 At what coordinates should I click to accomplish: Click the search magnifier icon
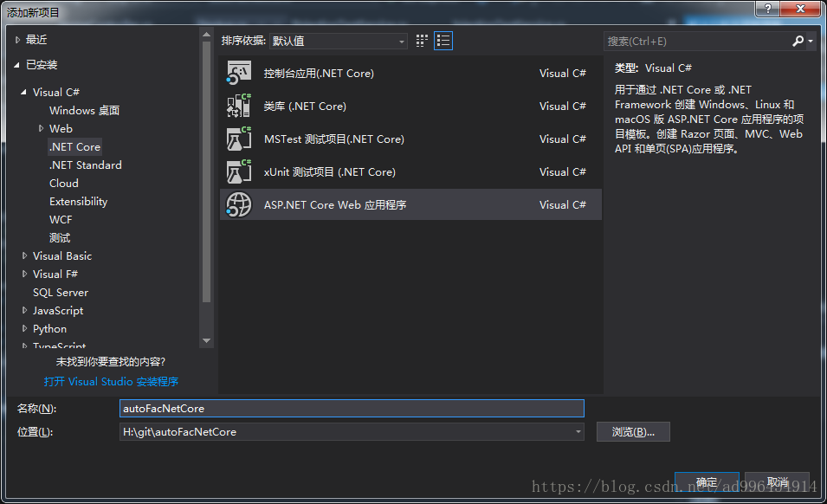798,41
